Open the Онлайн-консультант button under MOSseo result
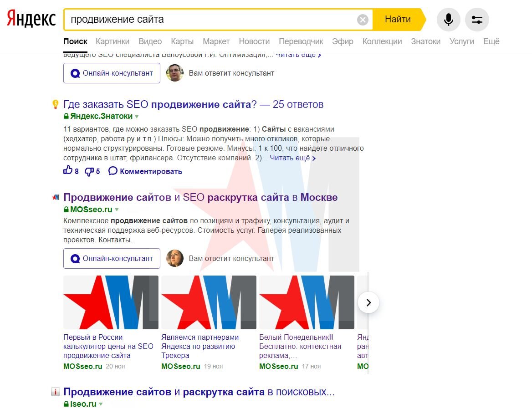 click(x=112, y=258)
